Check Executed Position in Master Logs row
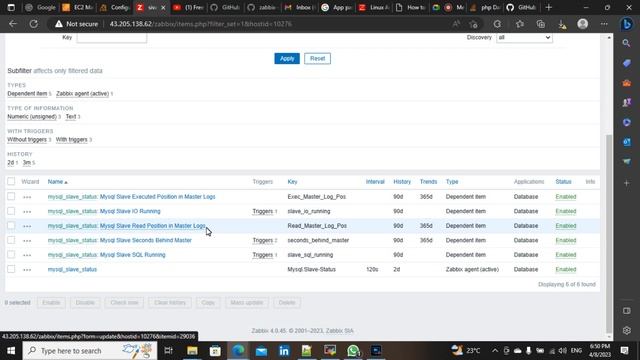Screen dimensions: 640x360 (11, 196)
